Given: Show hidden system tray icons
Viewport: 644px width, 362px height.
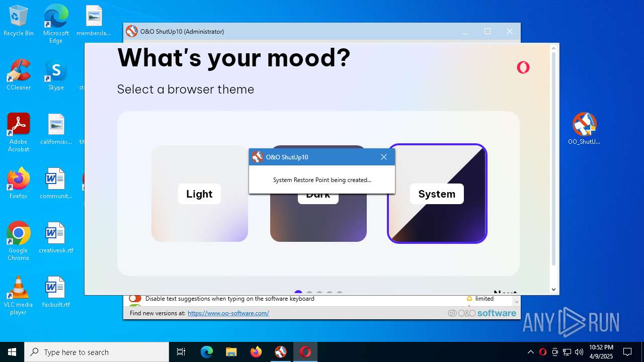Looking at the screenshot, I should tap(530, 352).
